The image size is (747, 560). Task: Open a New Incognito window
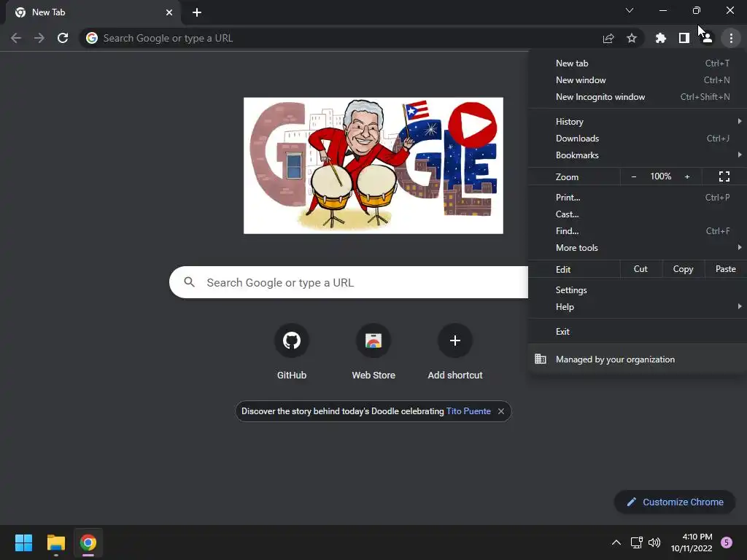(x=638, y=97)
